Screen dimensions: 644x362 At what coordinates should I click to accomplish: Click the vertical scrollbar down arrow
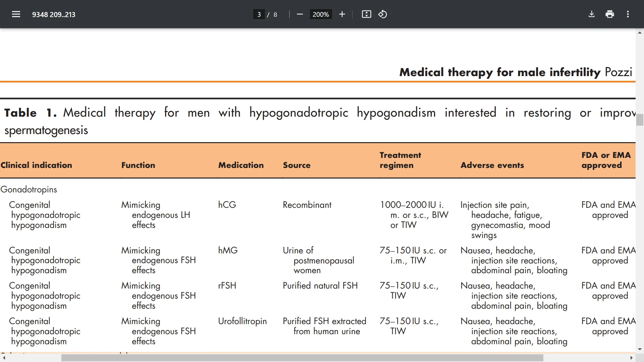[640, 349]
